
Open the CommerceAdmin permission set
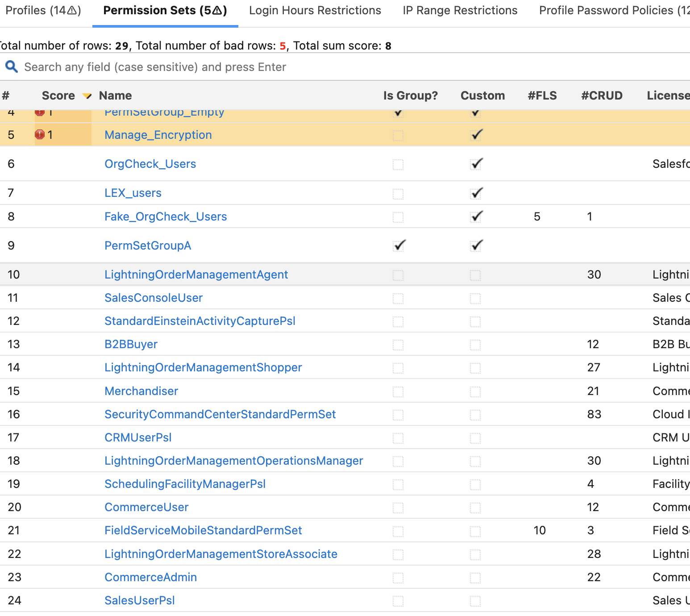150,577
